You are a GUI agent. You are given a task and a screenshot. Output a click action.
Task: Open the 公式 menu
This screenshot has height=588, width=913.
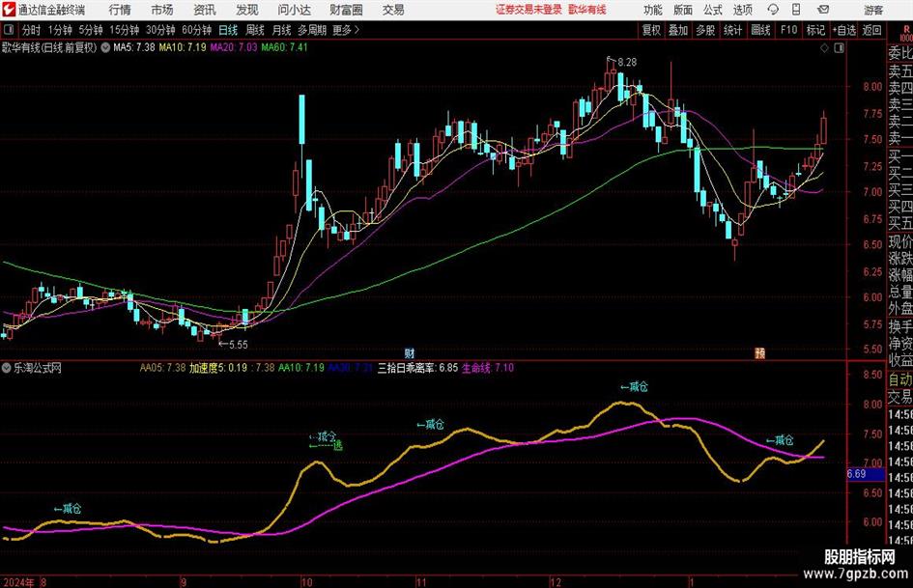pos(713,10)
